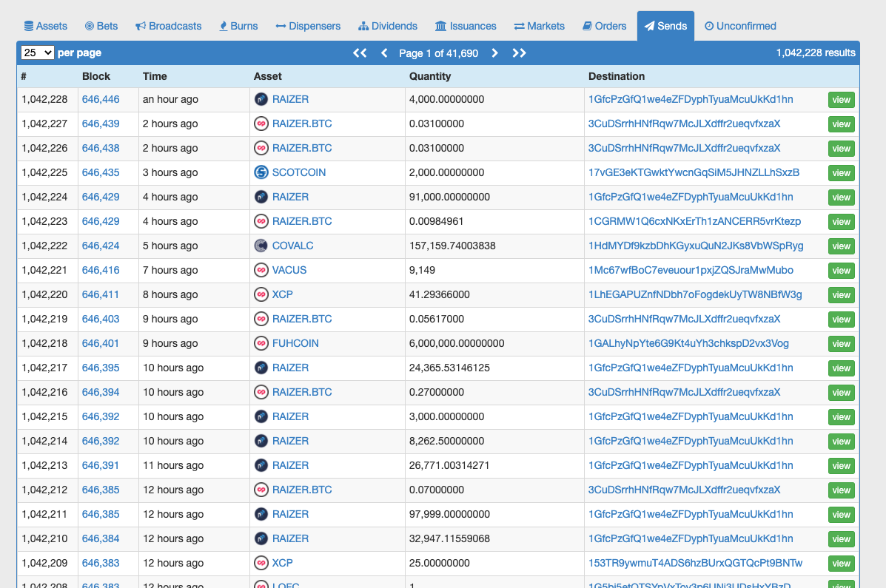Open address 1HdMYDf9kzbDhKGyxuQuN2JKs8VbWSpRyg
This screenshot has height=588, width=886.
[x=696, y=246]
